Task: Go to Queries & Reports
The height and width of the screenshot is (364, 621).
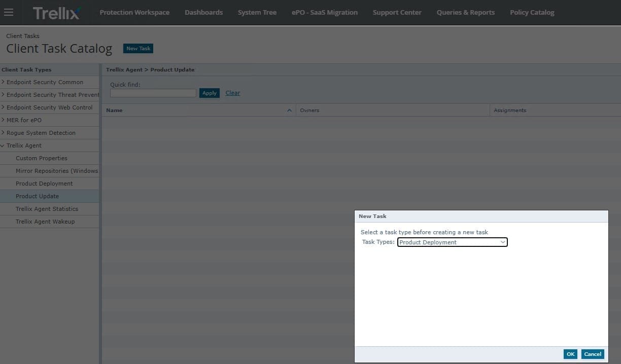Action: 466,12
